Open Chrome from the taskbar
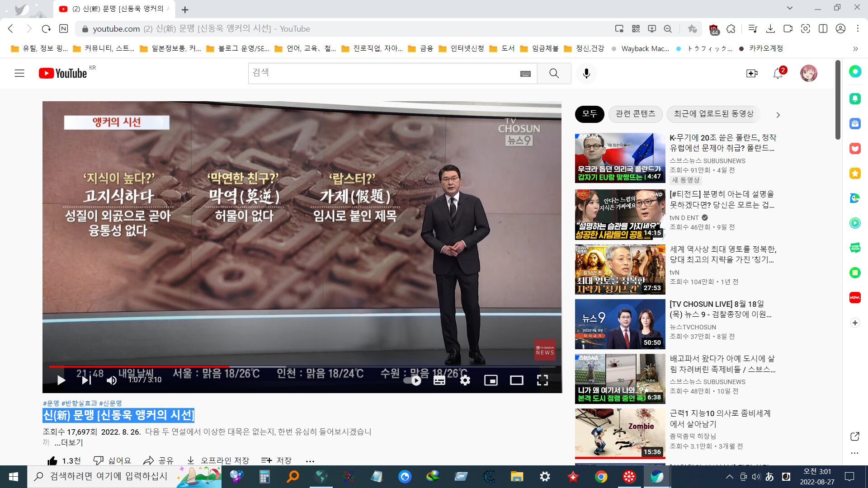The height and width of the screenshot is (488, 868). (x=601, y=477)
